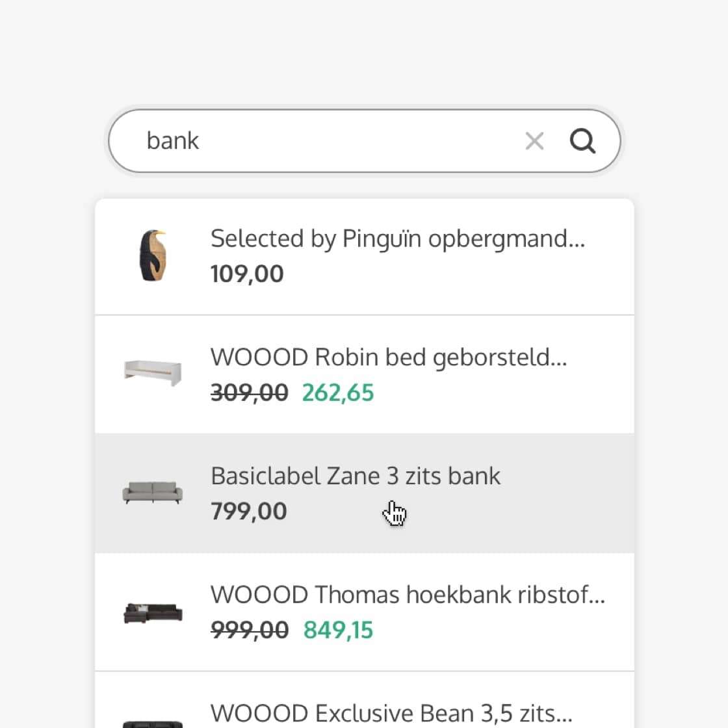Viewport: 728px width, 728px height.
Task: Click the sale price 849,15
Action: [338, 630]
